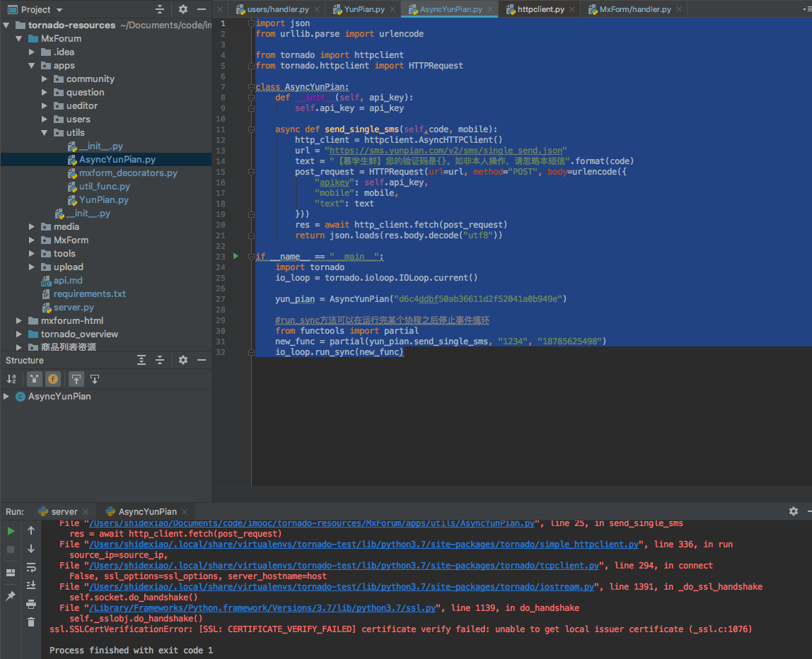Hide the Project tool window
The height and width of the screenshot is (659, 812).
(x=202, y=9)
